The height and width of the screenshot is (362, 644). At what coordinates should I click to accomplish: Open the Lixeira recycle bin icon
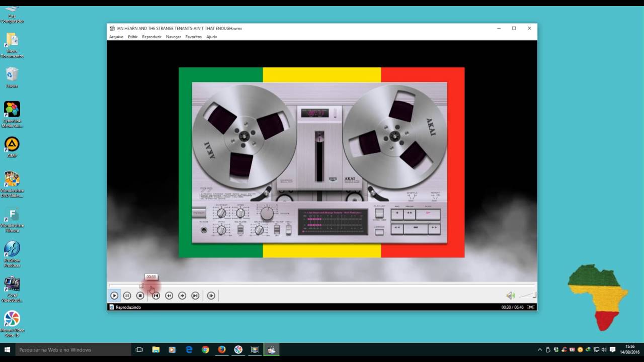12,77
